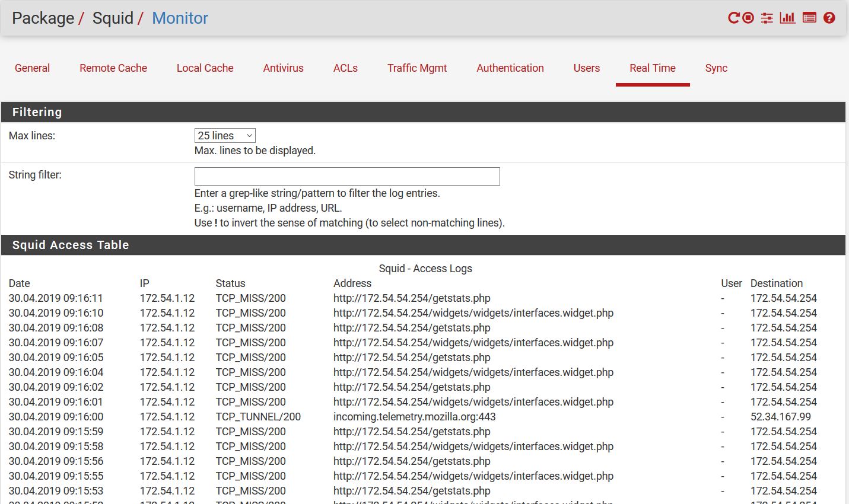
Task: Click the date 30.04.2019 09:16:00
Action: click(x=56, y=417)
